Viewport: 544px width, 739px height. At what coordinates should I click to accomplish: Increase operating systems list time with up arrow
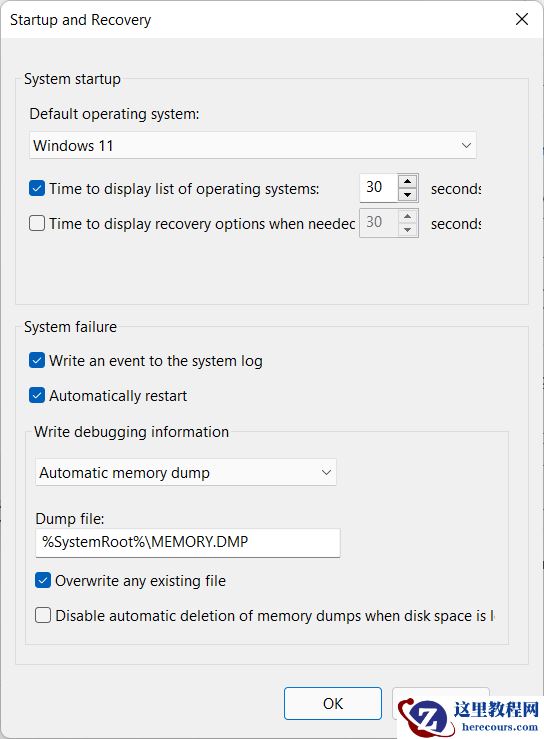pyautogui.click(x=408, y=181)
